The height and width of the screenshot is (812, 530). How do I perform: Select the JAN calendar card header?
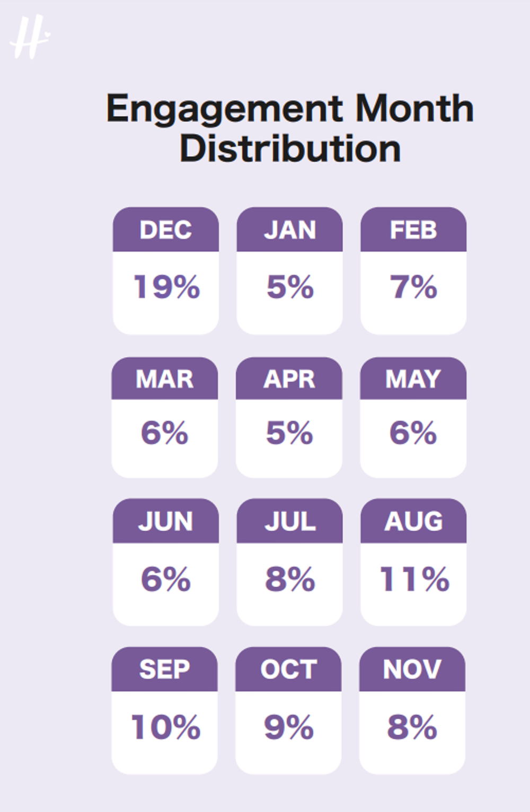(289, 230)
